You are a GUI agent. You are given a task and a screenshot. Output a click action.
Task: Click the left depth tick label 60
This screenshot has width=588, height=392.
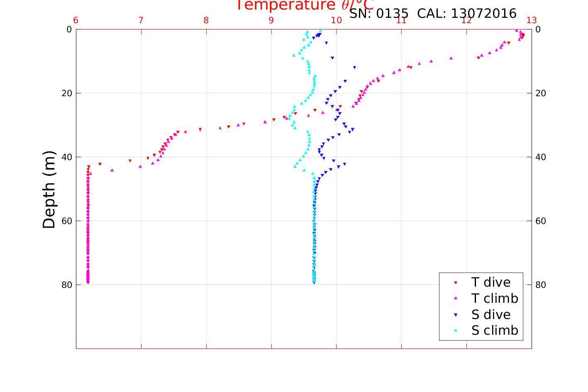pos(67,221)
